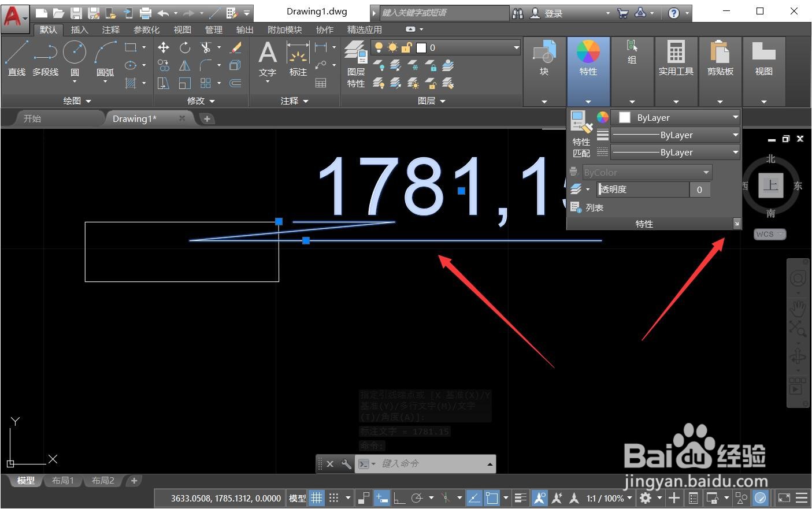The image size is (812, 509).
Task: Click the Undo arrow in quick access toolbar
Action: (163, 13)
